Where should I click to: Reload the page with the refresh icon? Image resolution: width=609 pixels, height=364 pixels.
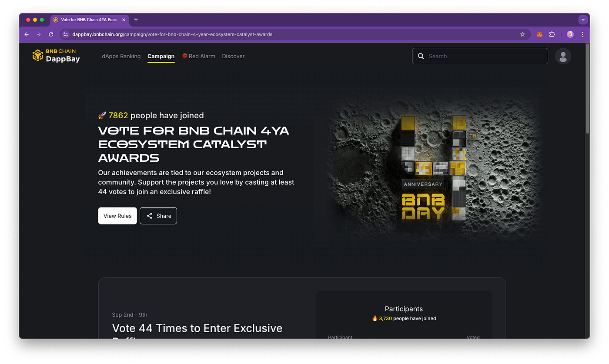[51, 34]
